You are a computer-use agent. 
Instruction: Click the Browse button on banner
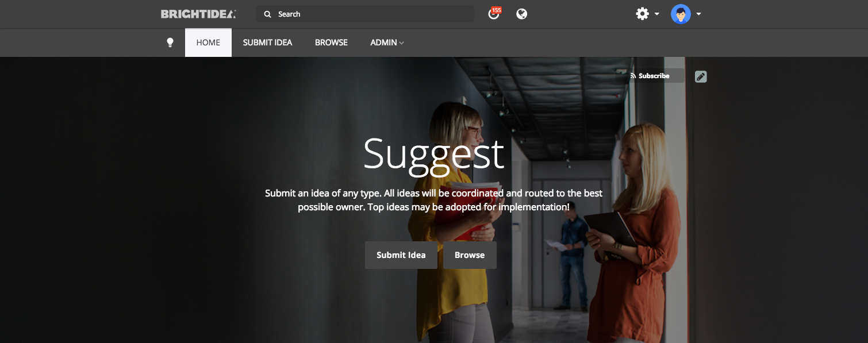470,255
